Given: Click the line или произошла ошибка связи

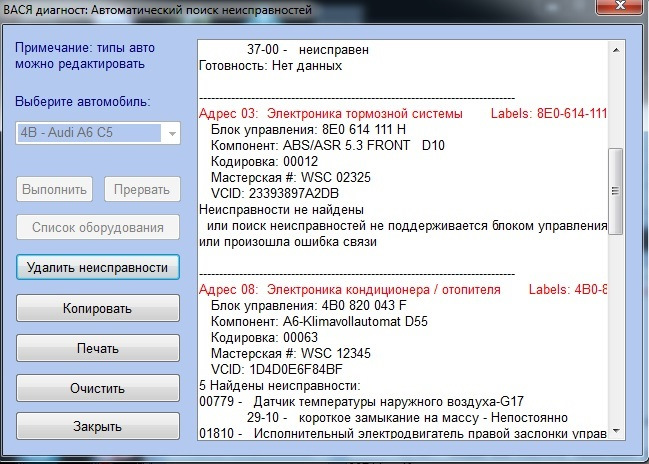Looking at the screenshot, I should tap(288, 242).
